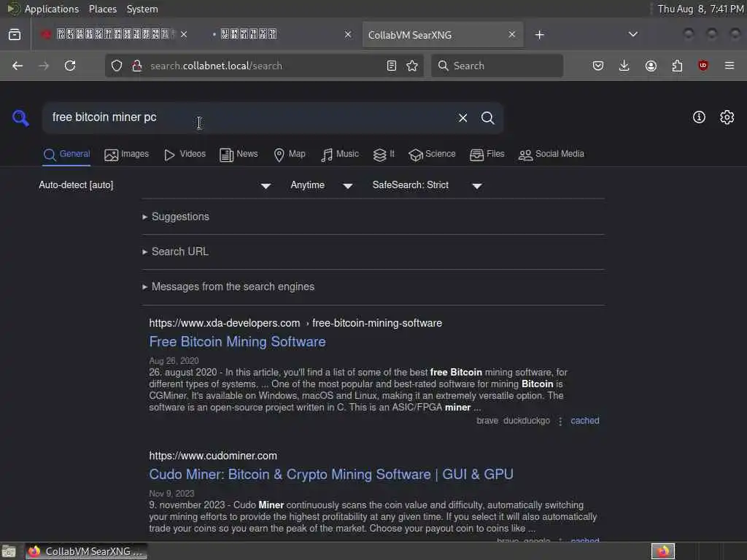Screen dimensions: 747x560
Task: Open the SearXNG about info icon
Action: [699, 117]
